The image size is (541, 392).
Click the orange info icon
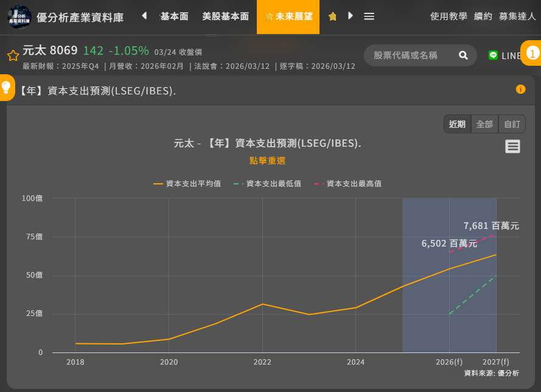[520, 89]
